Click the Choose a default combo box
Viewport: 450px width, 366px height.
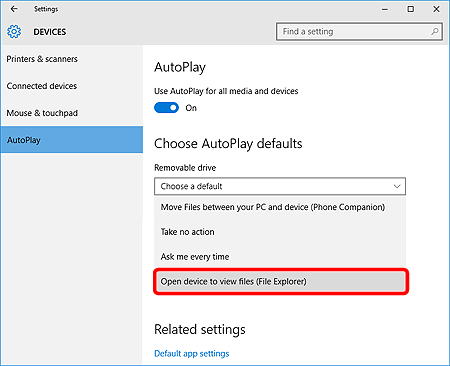coord(280,186)
